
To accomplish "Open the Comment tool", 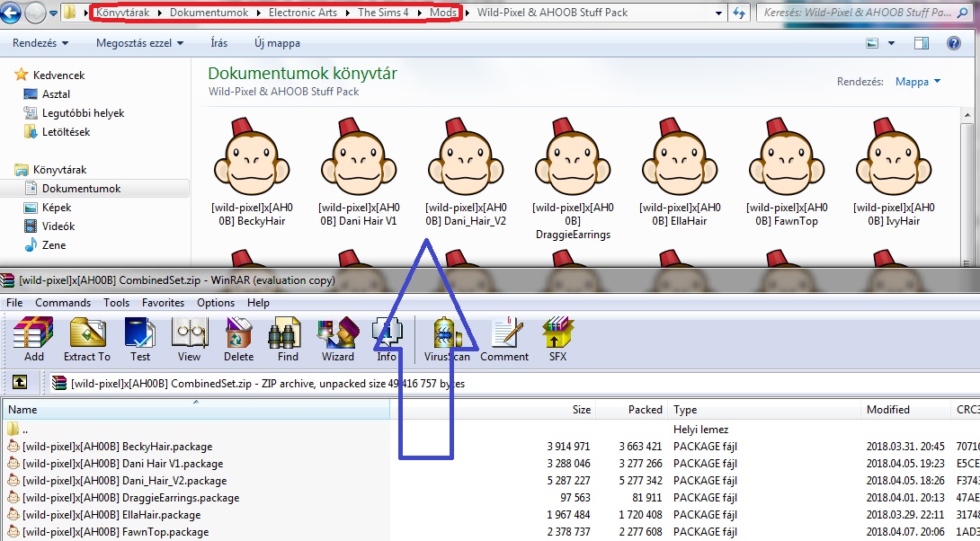I will pyautogui.click(x=504, y=339).
